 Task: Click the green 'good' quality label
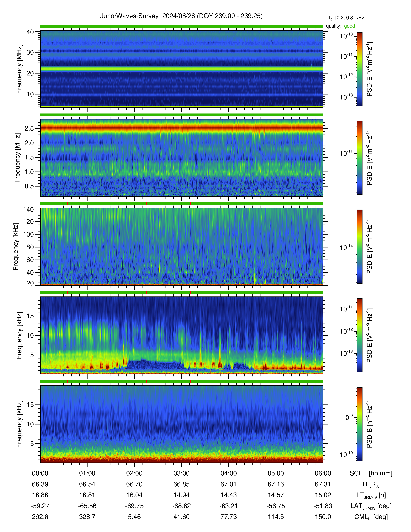pos(349,26)
